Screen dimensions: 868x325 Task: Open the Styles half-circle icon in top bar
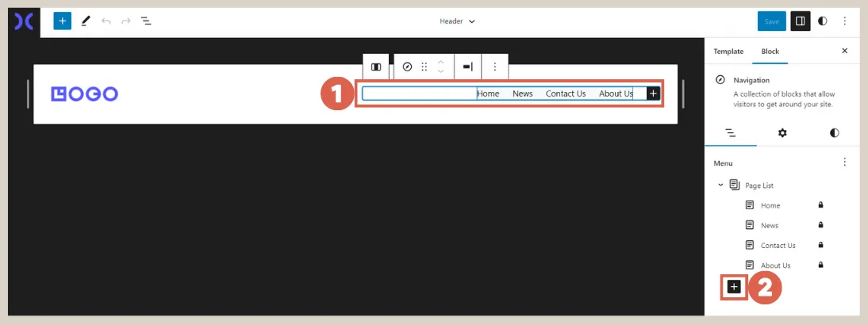point(823,21)
